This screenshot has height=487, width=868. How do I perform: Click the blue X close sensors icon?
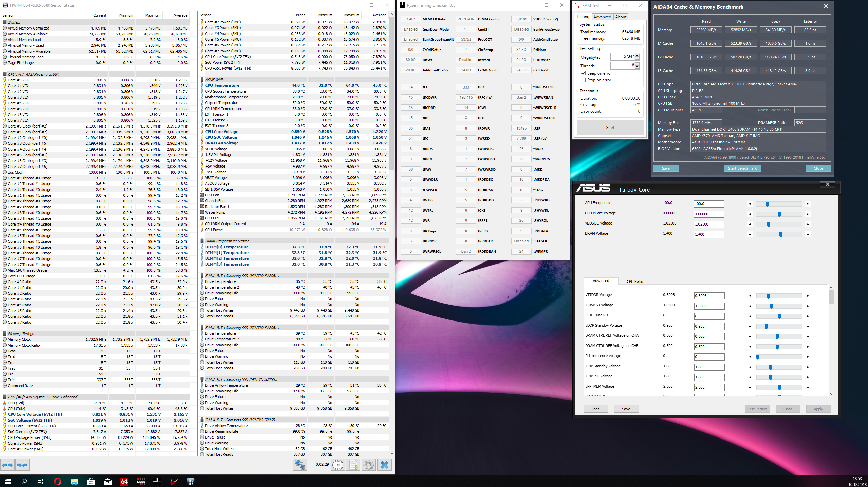(x=384, y=465)
